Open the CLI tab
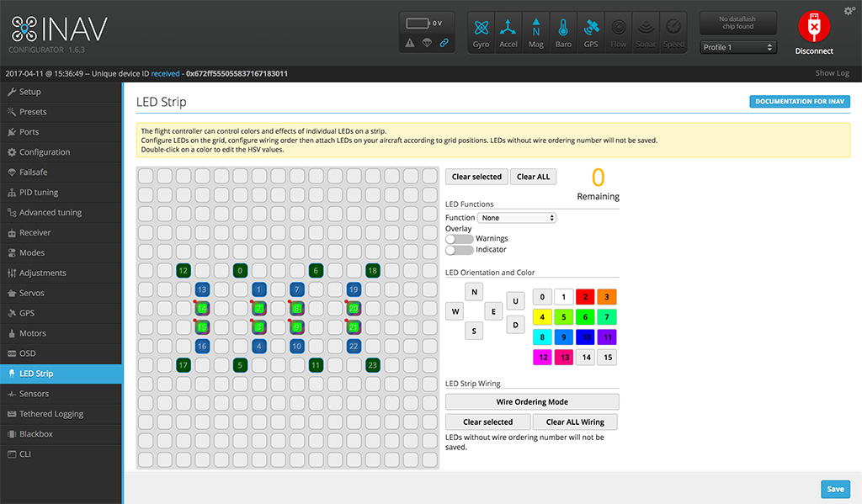Image resolution: width=862 pixels, height=504 pixels. pos(61,454)
